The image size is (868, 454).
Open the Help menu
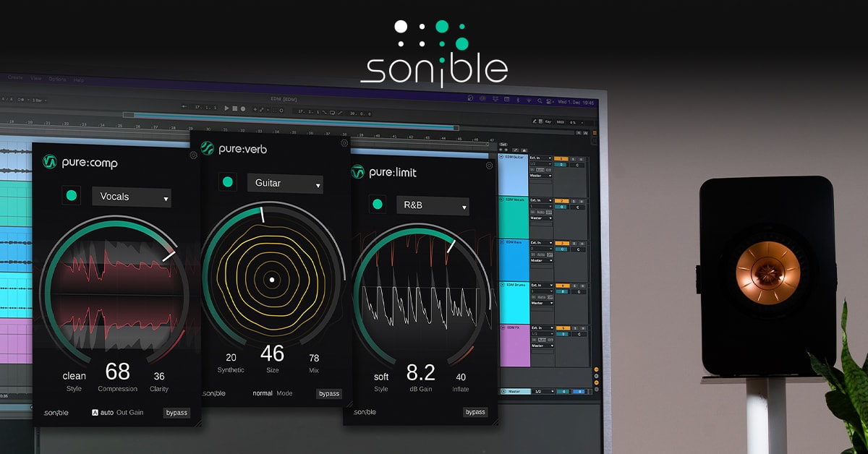79,80
